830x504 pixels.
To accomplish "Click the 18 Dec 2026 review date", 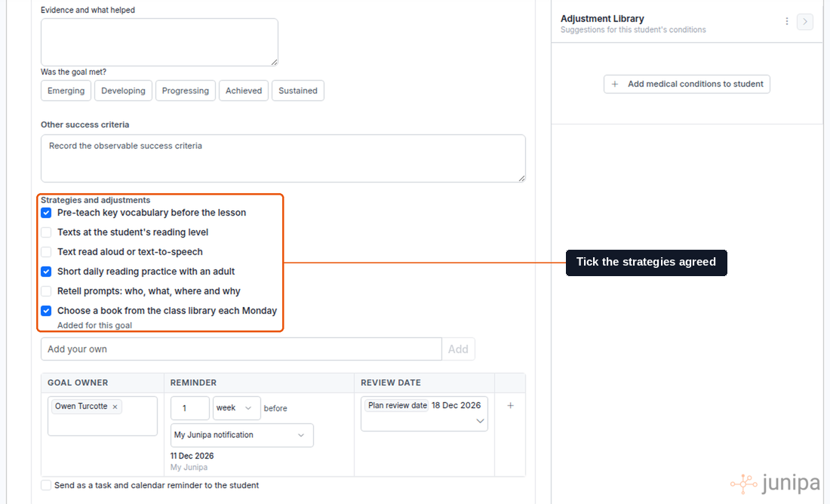I will coord(456,405).
